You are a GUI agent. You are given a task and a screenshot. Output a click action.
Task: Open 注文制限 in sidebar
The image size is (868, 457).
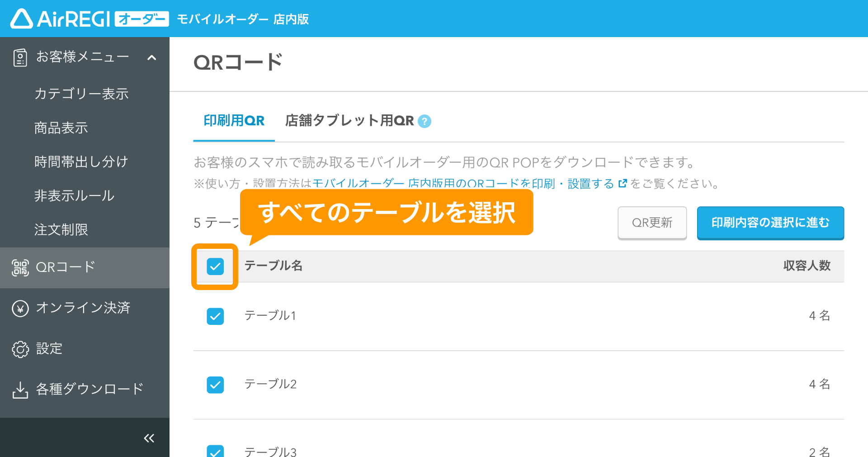[x=61, y=229]
